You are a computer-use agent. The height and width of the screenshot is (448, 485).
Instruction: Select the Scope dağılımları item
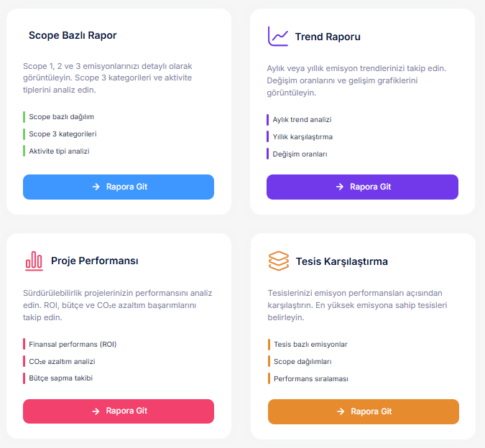point(302,361)
